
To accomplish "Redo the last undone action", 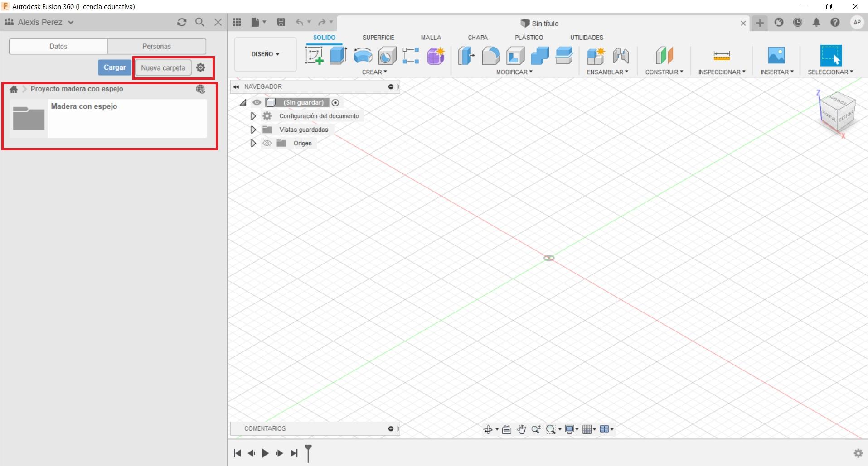I will click(322, 22).
